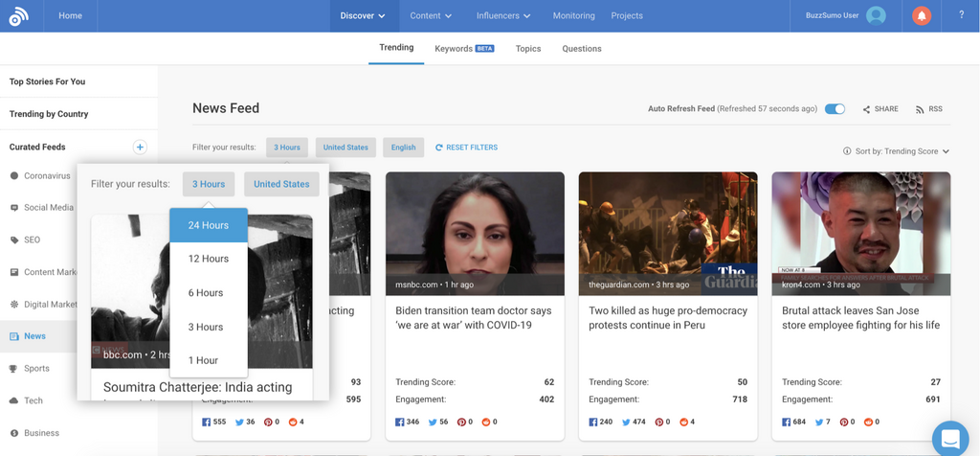Share the news feed
Screen dimensions: 980x456
click(x=880, y=109)
